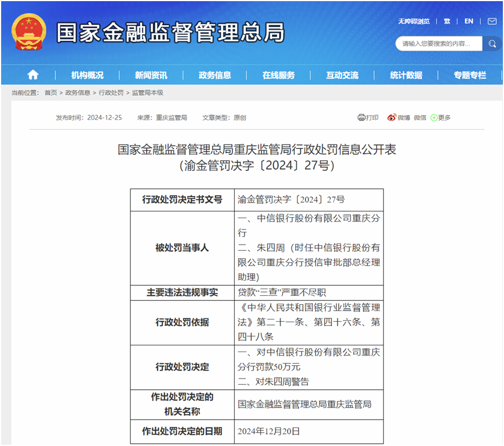The width and height of the screenshot is (504, 446).
Task: Click the search magnifier icon
Action: [x=492, y=43]
